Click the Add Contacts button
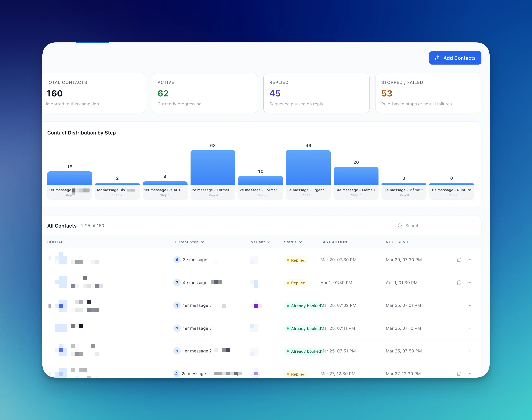The width and height of the screenshot is (532, 420). click(x=455, y=58)
